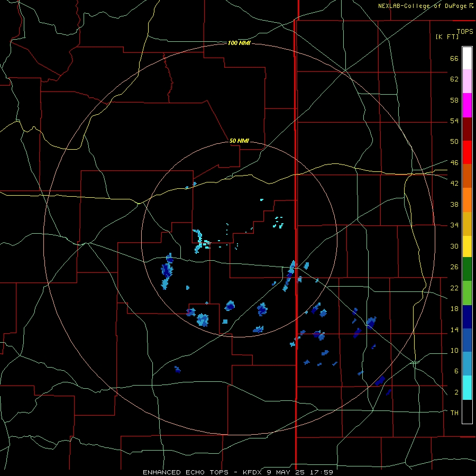Click the 46 legend value
Viewport: 476px width, 476px height.
pyautogui.click(x=454, y=162)
